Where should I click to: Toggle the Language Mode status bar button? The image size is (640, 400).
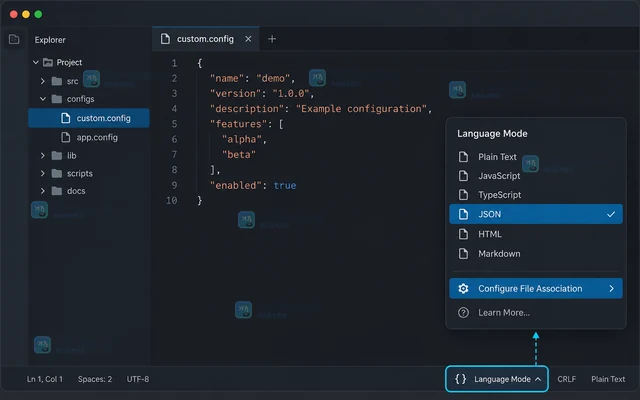click(x=497, y=379)
